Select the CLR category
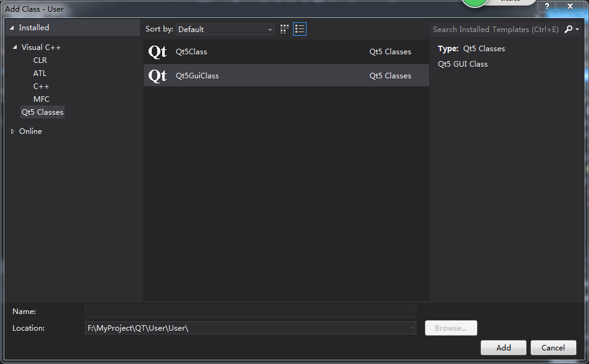This screenshot has width=589, height=364. [x=40, y=60]
